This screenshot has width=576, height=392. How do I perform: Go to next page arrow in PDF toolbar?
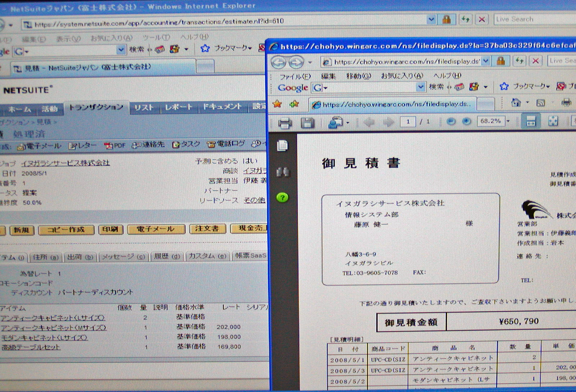click(388, 122)
